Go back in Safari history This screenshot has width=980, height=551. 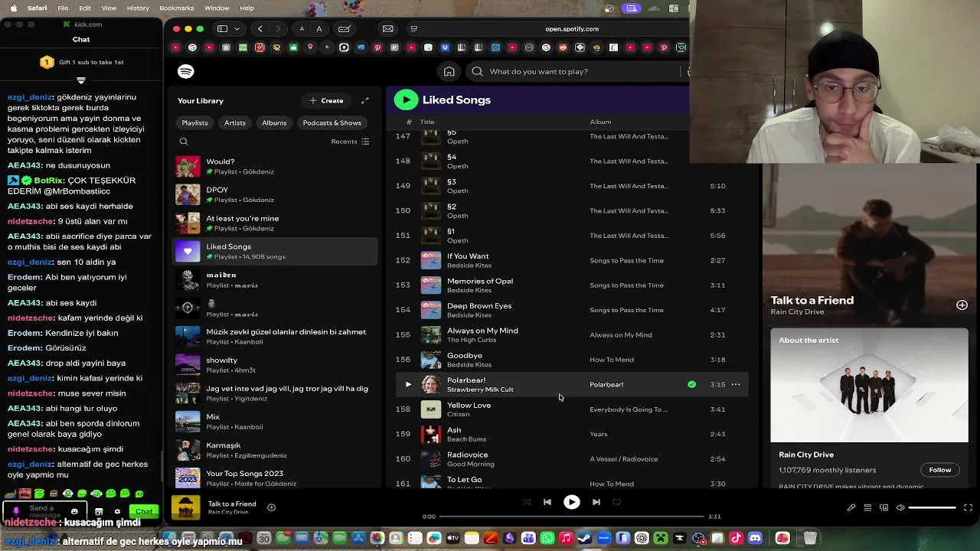tap(260, 29)
